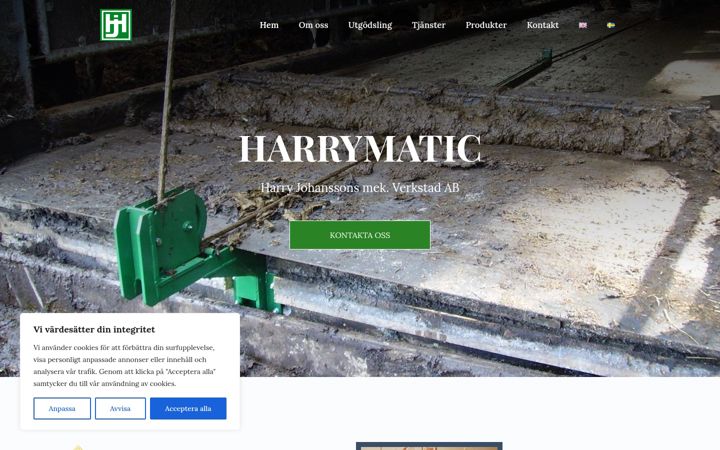
Task: Click the green KONTAKTA OSS button
Action: [360, 235]
